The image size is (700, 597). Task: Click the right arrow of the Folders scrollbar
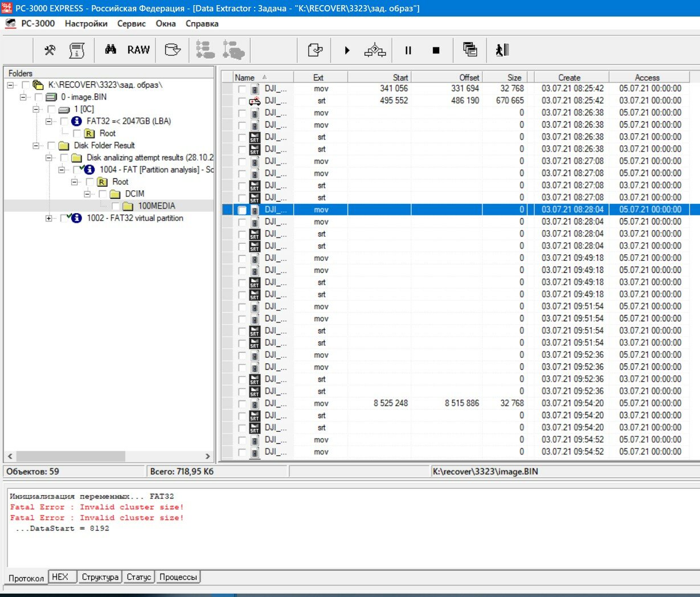(207, 456)
